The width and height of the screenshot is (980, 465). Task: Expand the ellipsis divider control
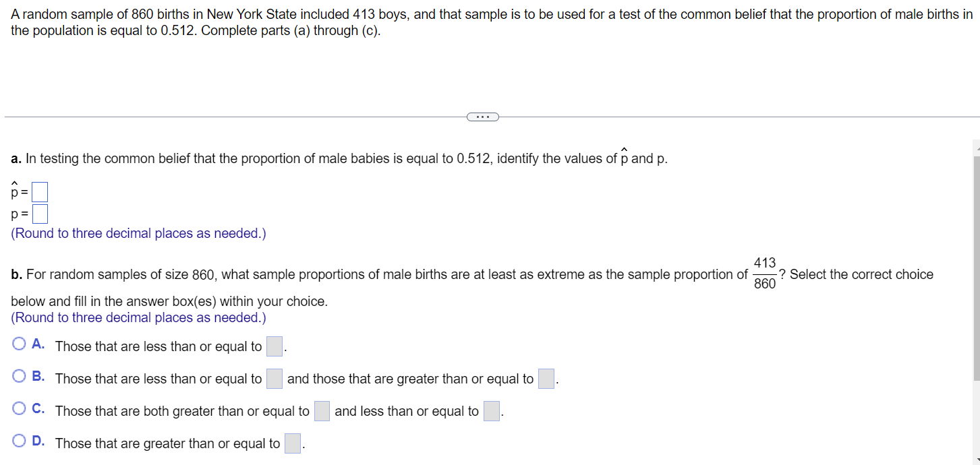pyautogui.click(x=483, y=117)
